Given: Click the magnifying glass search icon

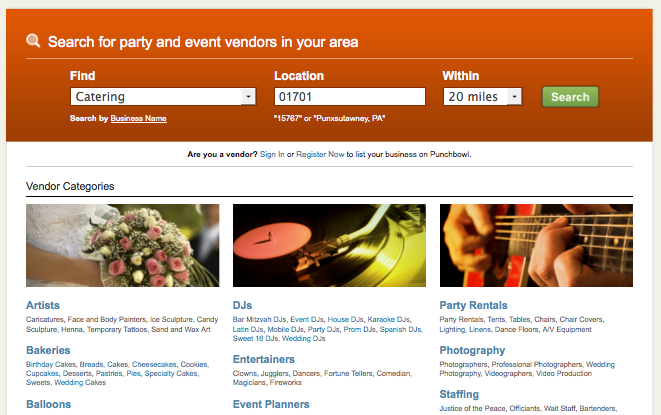Looking at the screenshot, I should click(33, 41).
